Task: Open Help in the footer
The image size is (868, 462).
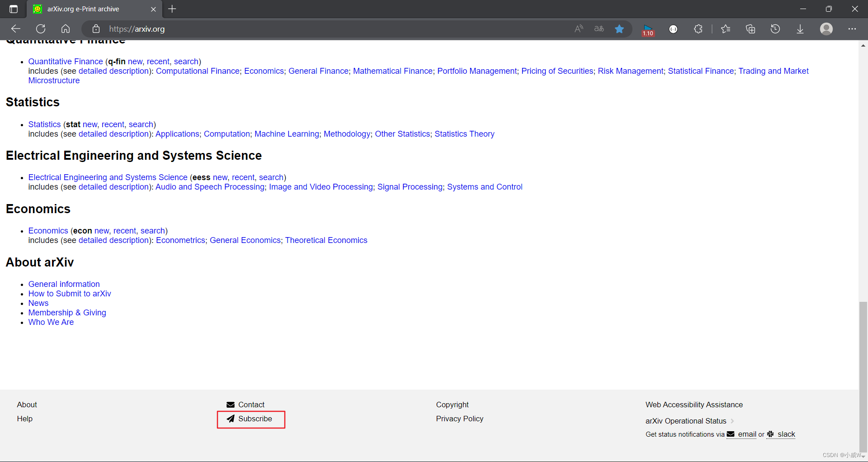Action: tap(25, 419)
